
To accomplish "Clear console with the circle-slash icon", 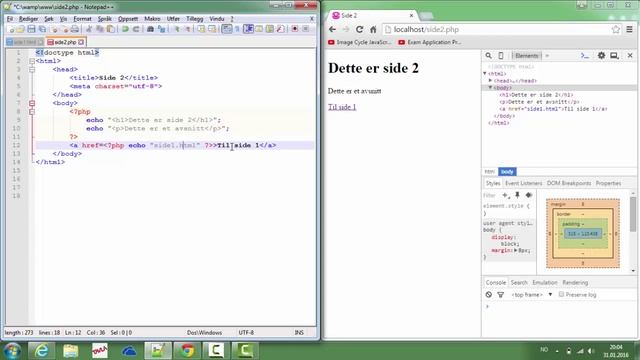I will coord(489,294).
